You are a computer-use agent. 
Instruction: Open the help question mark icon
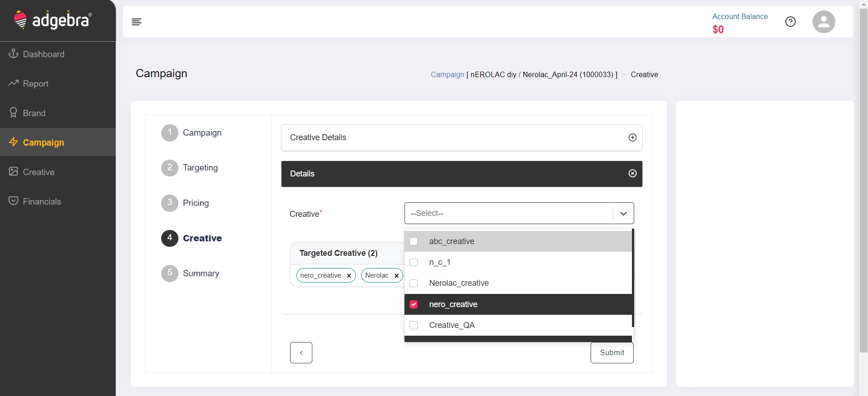[x=790, y=22]
